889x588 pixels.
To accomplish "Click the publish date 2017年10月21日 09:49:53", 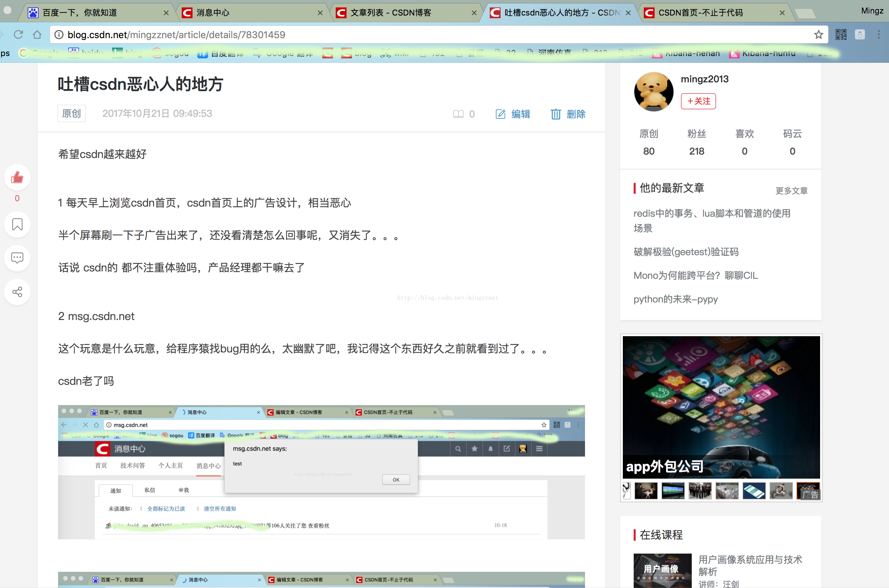I will (157, 114).
